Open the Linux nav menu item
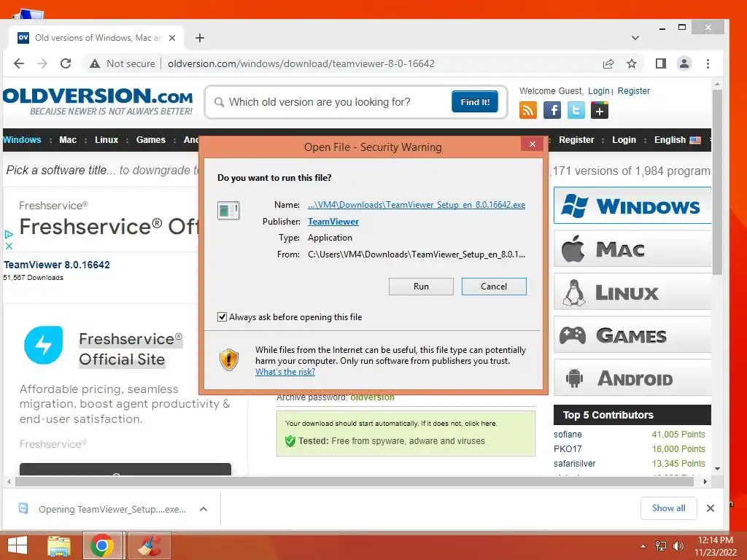The width and height of the screenshot is (747, 560). tap(107, 140)
